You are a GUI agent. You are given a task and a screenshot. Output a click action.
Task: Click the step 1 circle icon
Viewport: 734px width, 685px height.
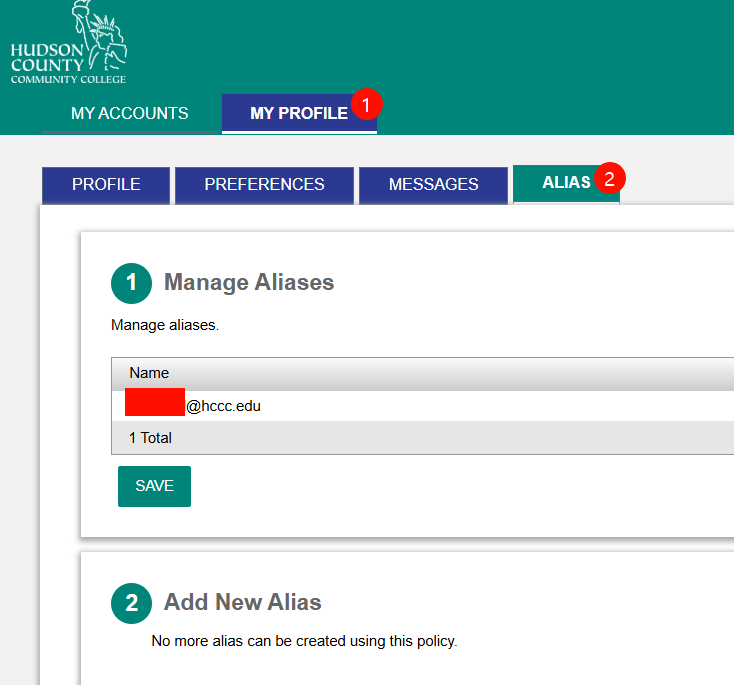(x=131, y=283)
